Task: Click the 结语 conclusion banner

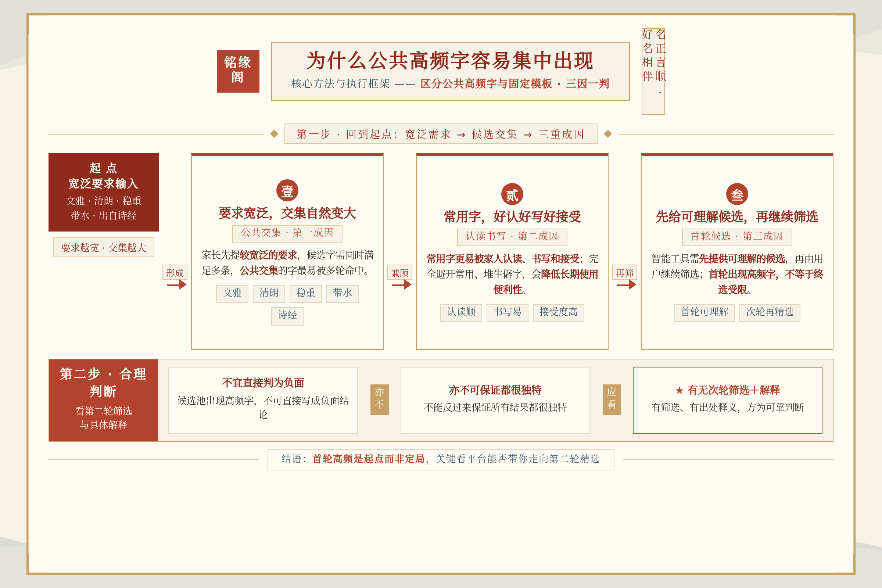Action: [441, 459]
